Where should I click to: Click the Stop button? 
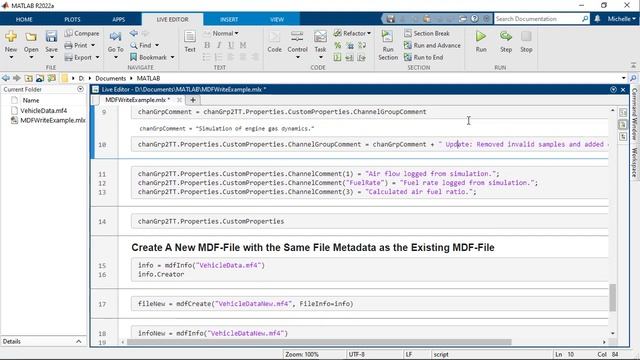tap(526, 41)
